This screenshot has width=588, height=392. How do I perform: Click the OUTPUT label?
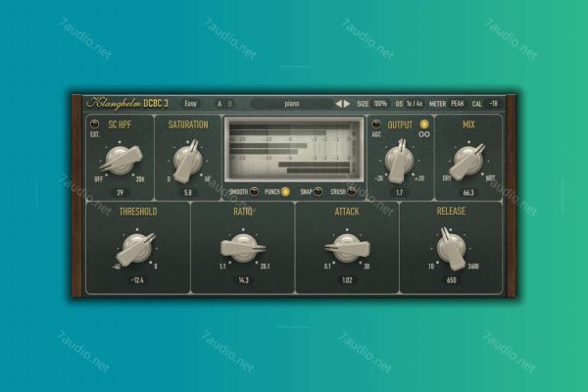[x=400, y=124]
